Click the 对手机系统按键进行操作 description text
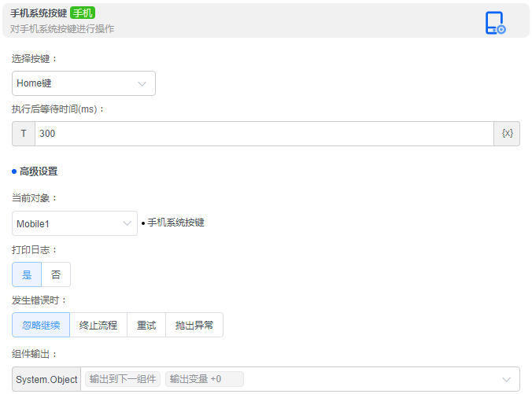532x394 pixels. click(x=62, y=29)
